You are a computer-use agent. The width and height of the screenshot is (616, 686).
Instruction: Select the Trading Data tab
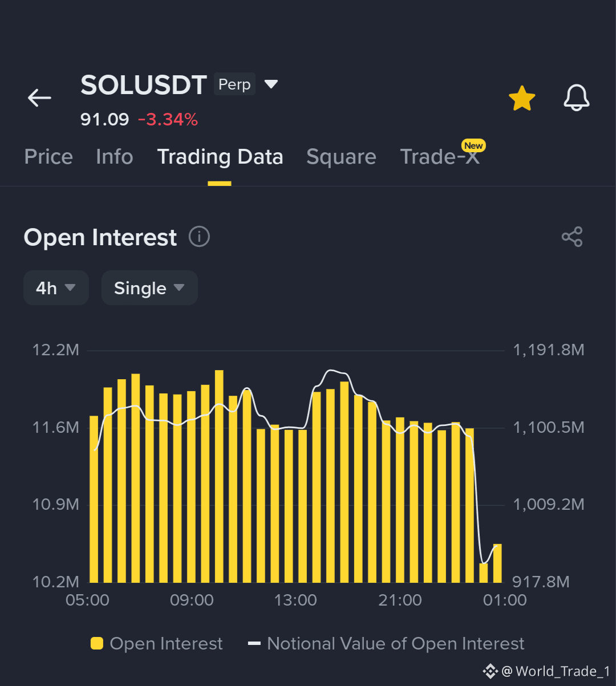pos(220,157)
